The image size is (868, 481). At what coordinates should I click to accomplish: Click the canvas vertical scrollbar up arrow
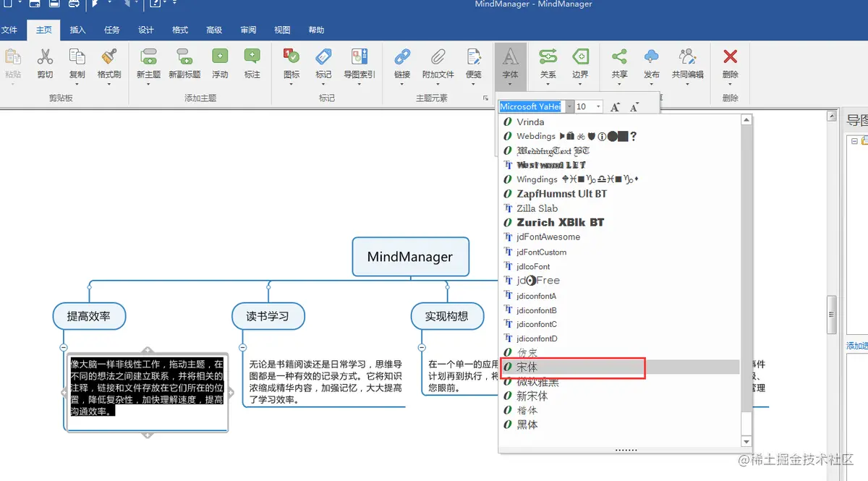point(832,116)
